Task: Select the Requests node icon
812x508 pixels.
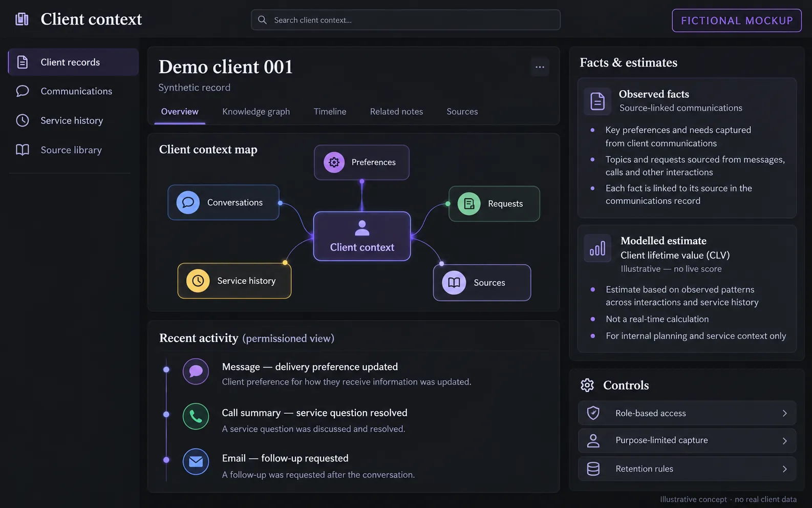Action: (x=468, y=204)
